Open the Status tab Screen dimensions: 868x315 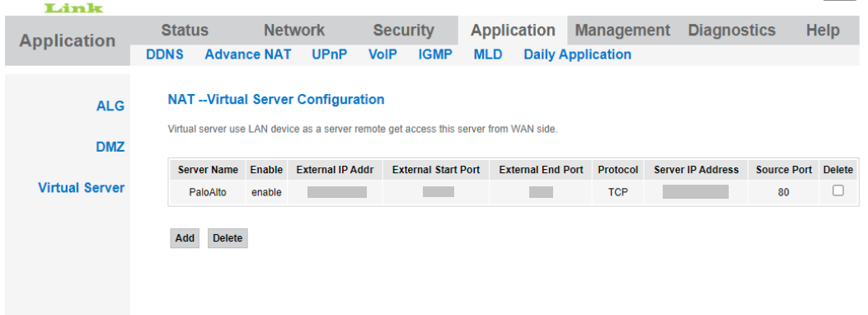pyautogui.click(x=185, y=30)
